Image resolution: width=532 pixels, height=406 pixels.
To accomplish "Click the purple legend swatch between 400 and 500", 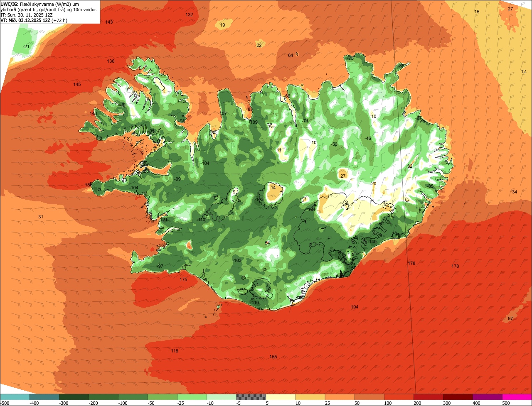I will pos(487,397).
